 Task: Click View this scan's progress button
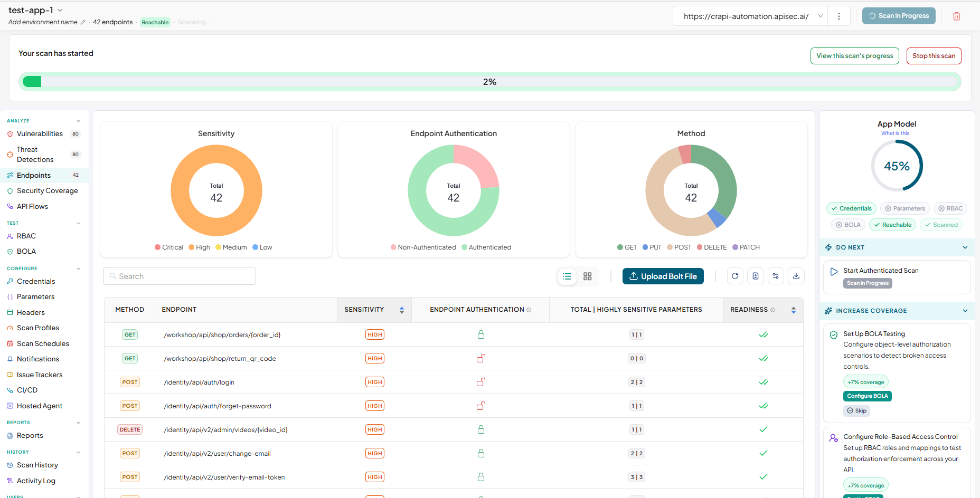(x=854, y=56)
